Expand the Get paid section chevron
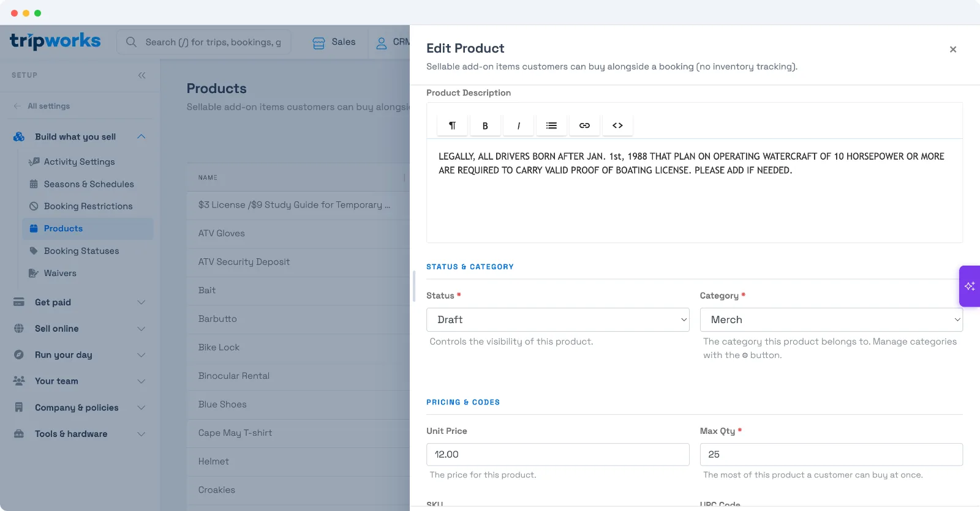The height and width of the screenshot is (511, 980). [141, 302]
